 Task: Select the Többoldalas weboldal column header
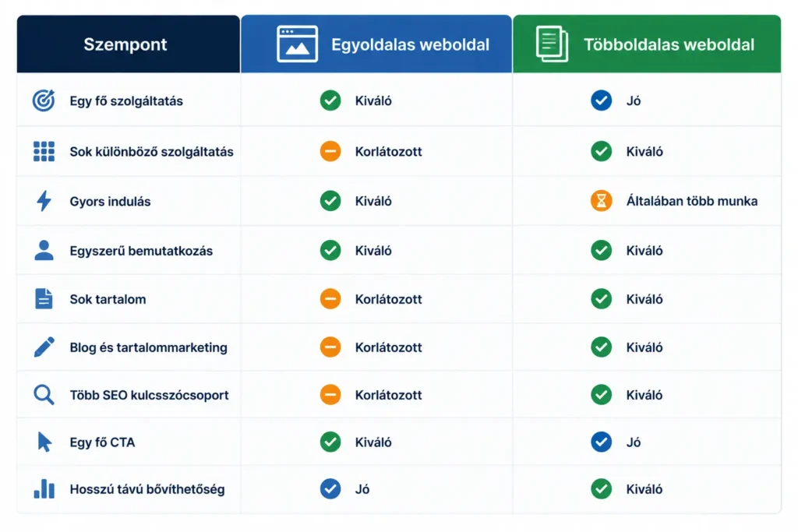pos(647,44)
